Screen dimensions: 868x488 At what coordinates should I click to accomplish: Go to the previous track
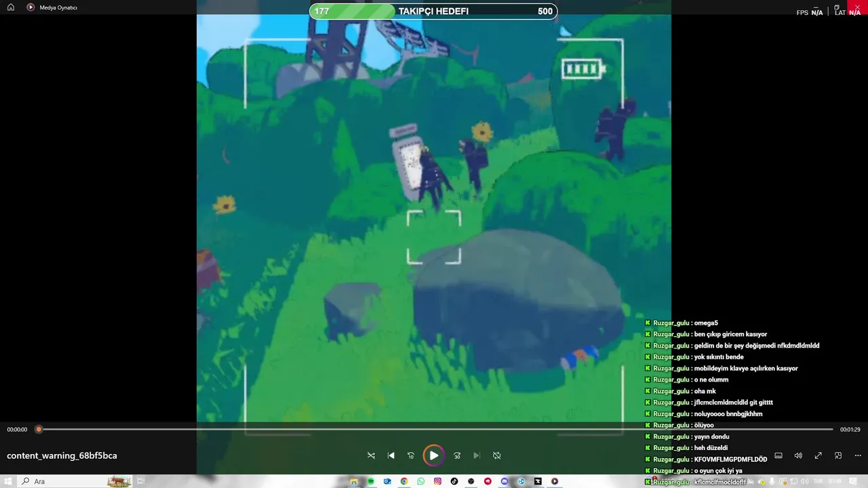(x=391, y=455)
